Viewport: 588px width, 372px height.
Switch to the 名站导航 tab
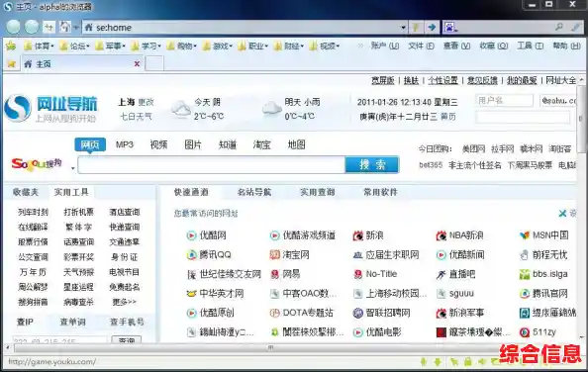pos(254,192)
